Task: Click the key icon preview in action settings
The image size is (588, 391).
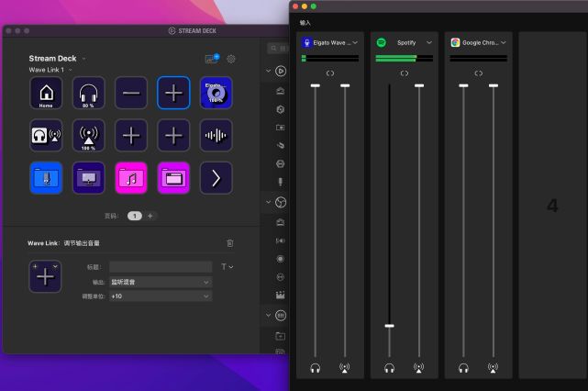Action: pos(45,276)
